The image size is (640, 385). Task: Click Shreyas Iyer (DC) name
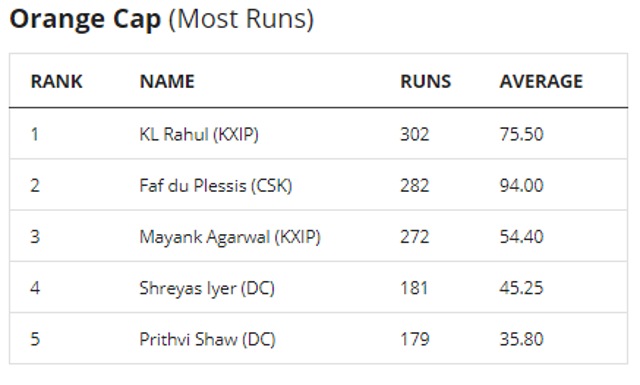[207, 288]
